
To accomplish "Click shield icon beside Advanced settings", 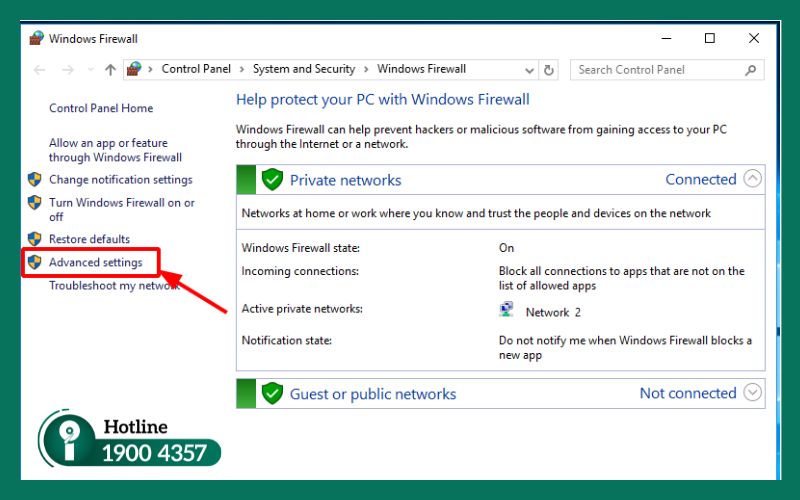I will [x=35, y=262].
